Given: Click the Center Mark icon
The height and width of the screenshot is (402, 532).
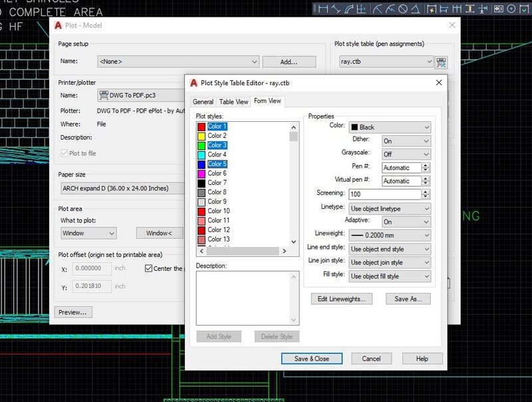Looking at the screenshot, I should [x=511, y=9].
